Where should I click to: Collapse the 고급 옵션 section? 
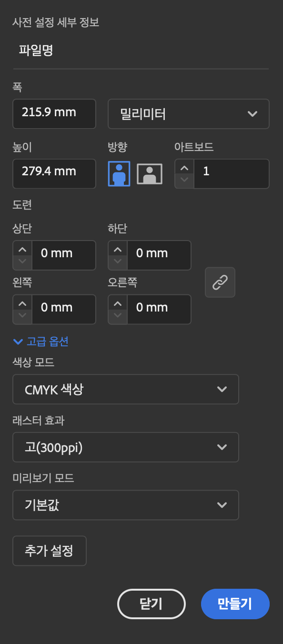pyautogui.click(x=41, y=342)
